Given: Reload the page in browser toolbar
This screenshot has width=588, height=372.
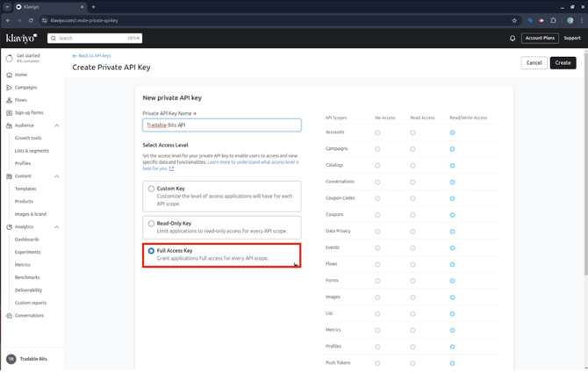Looking at the screenshot, I should [31, 20].
